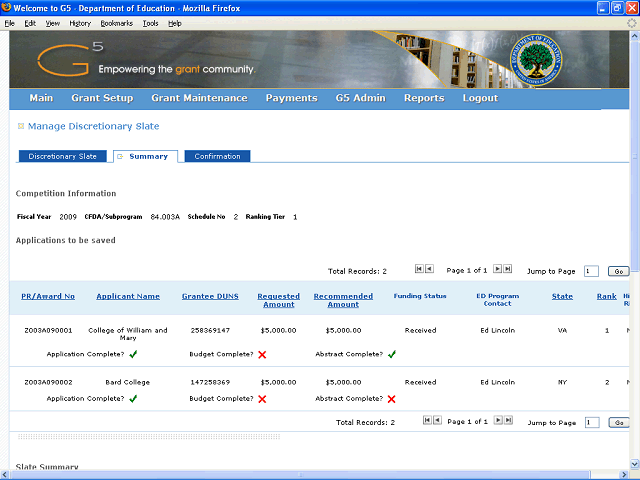
Task: Click last page arrow in bottom pagination
Action: (508, 422)
